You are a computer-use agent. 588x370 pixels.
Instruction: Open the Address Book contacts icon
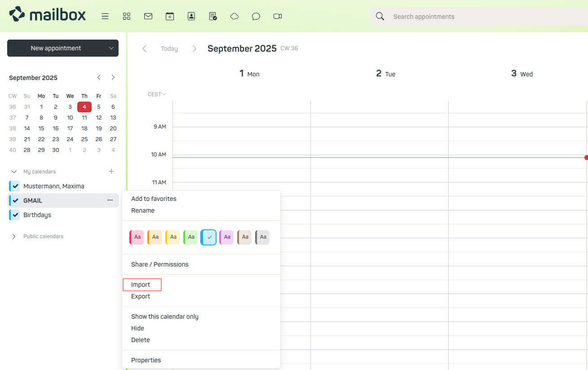[x=191, y=16]
